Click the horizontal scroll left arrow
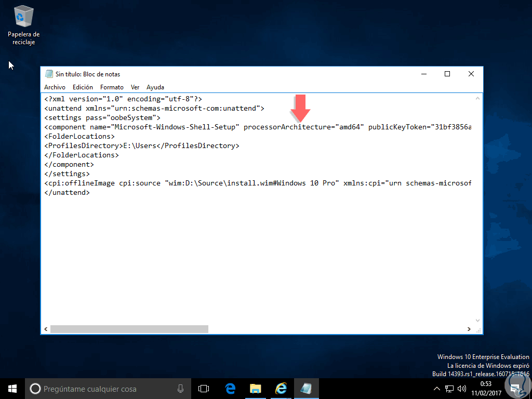 tap(46, 329)
